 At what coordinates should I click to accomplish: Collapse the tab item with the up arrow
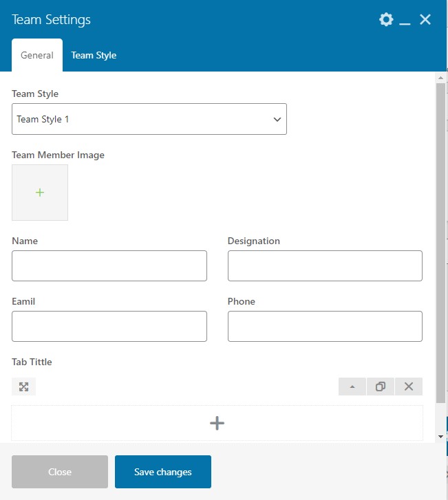(352, 387)
